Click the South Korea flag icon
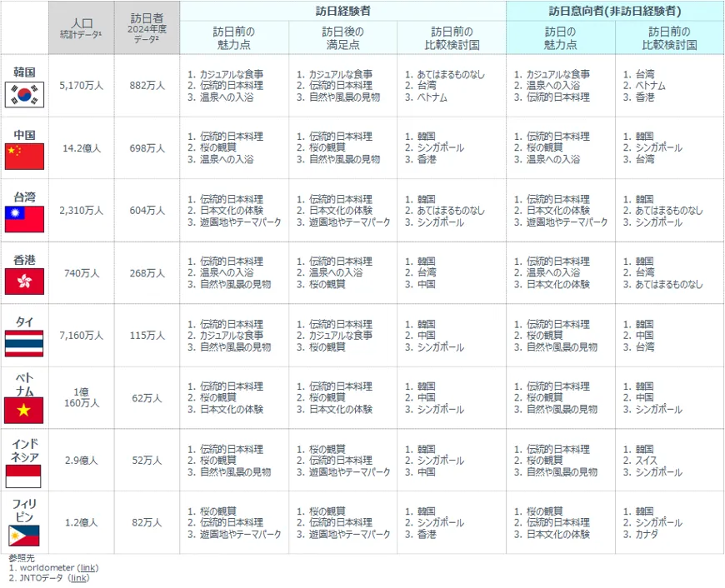This screenshot has width=725, height=588. click(x=24, y=95)
